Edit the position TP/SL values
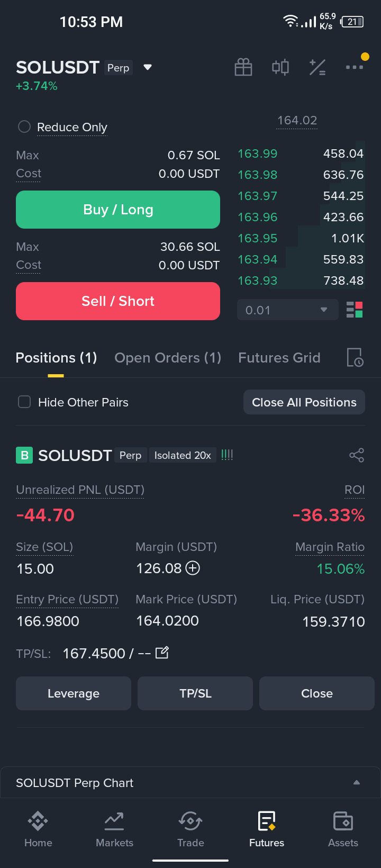 click(x=162, y=653)
